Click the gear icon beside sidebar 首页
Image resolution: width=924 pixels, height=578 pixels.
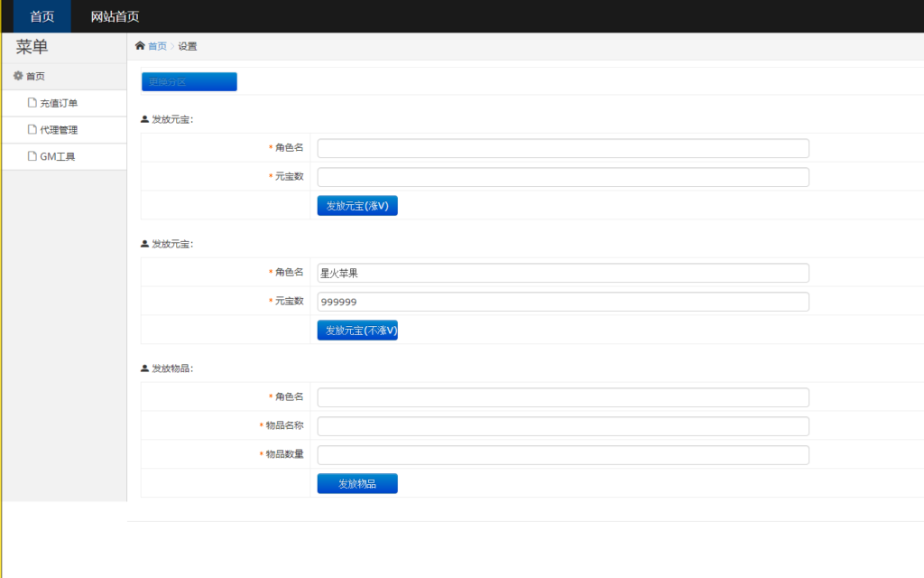coord(18,77)
